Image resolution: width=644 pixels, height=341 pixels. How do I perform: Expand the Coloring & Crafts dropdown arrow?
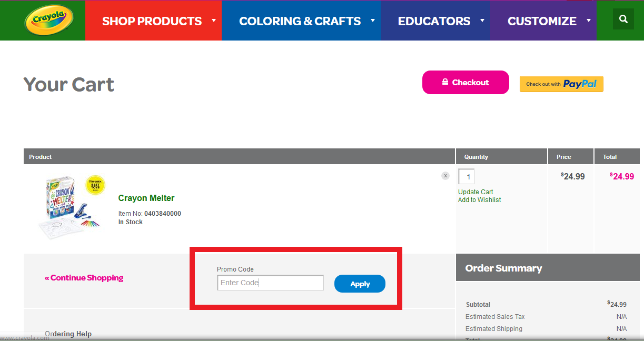tap(373, 21)
